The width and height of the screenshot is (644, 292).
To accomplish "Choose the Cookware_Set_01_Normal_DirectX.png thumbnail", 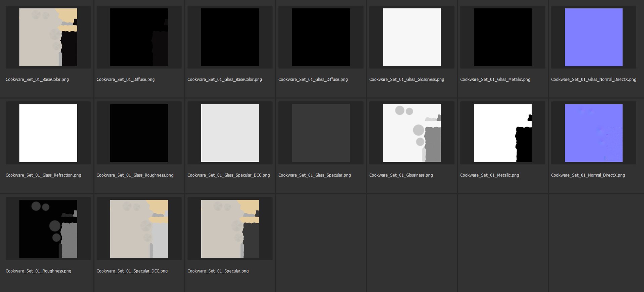I will tap(594, 133).
